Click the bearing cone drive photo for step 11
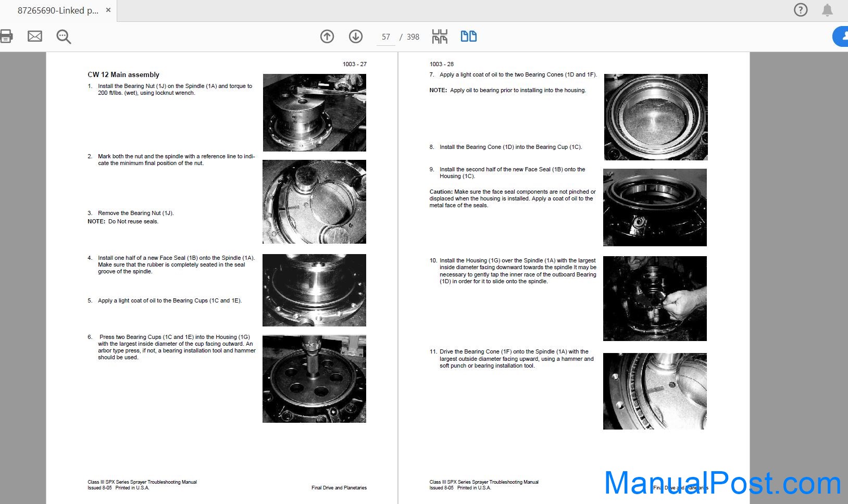Image resolution: width=848 pixels, height=504 pixels. point(655,391)
